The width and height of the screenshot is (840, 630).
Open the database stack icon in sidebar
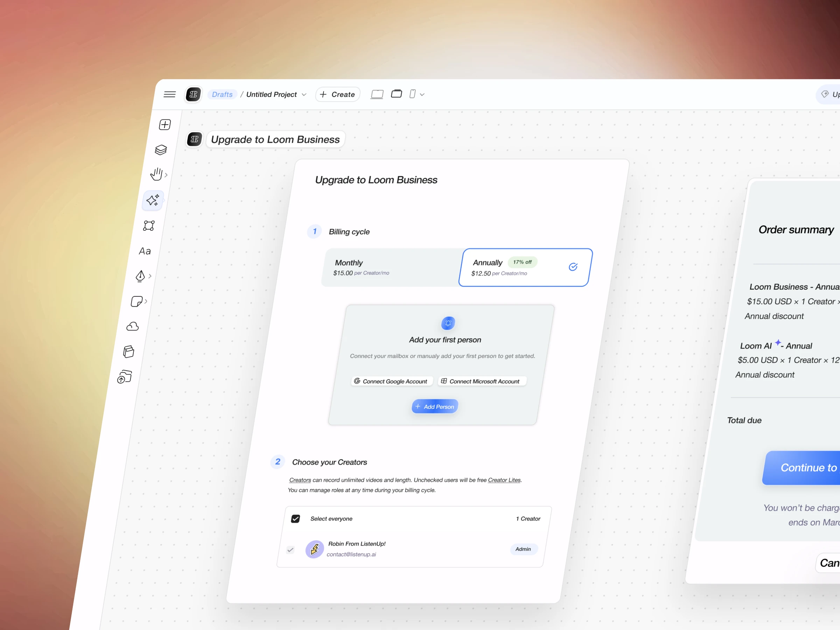point(128,352)
